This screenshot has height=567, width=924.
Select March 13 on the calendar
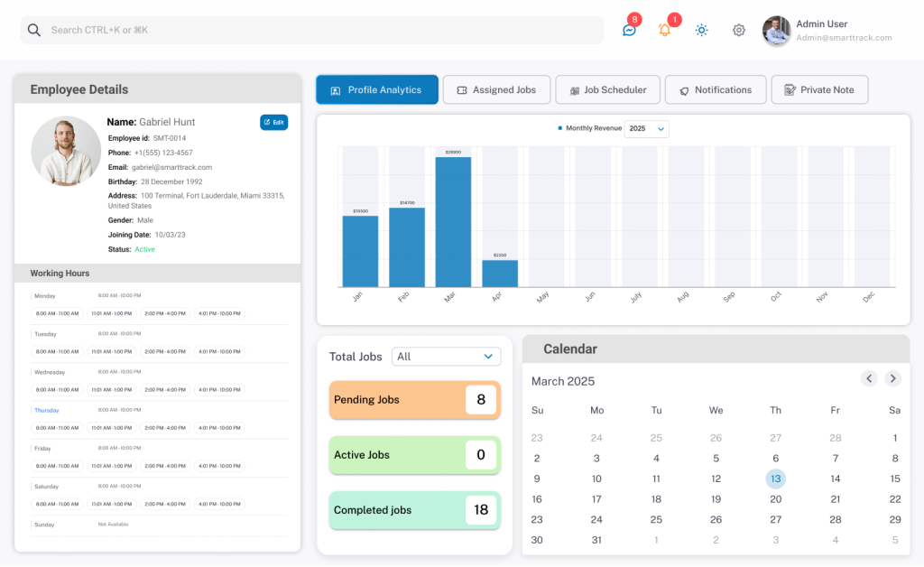point(775,479)
